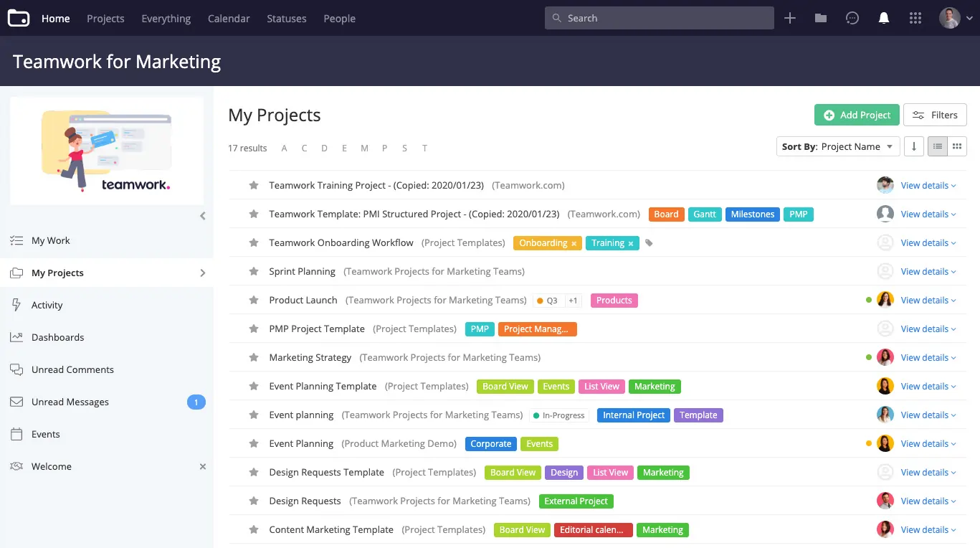
Task: Open the Dashboards chart icon
Action: point(16,337)
